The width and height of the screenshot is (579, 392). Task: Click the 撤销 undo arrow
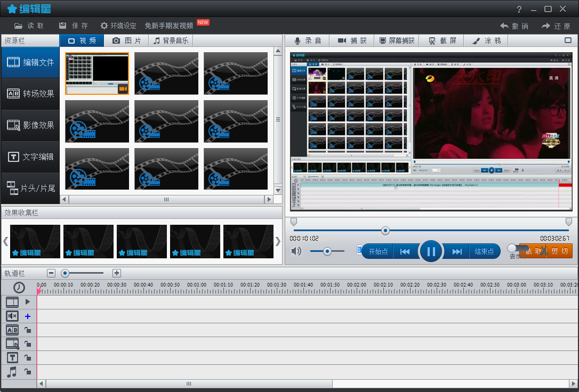[514, 26]
